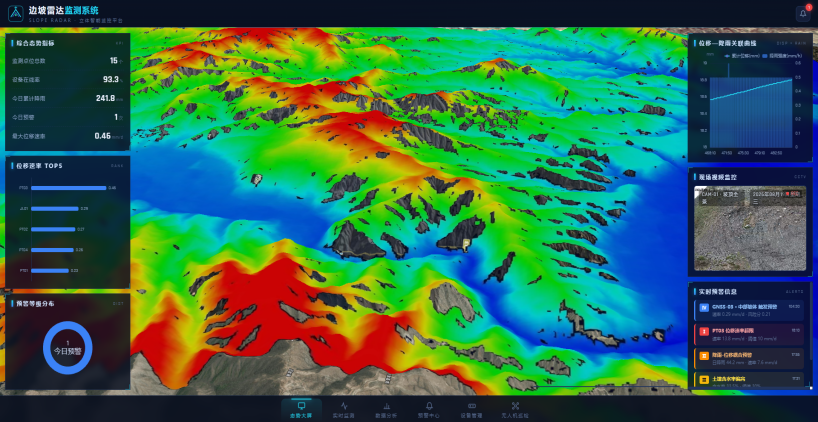Open the 数据分析 bar-chart icon

coord(387,405)
